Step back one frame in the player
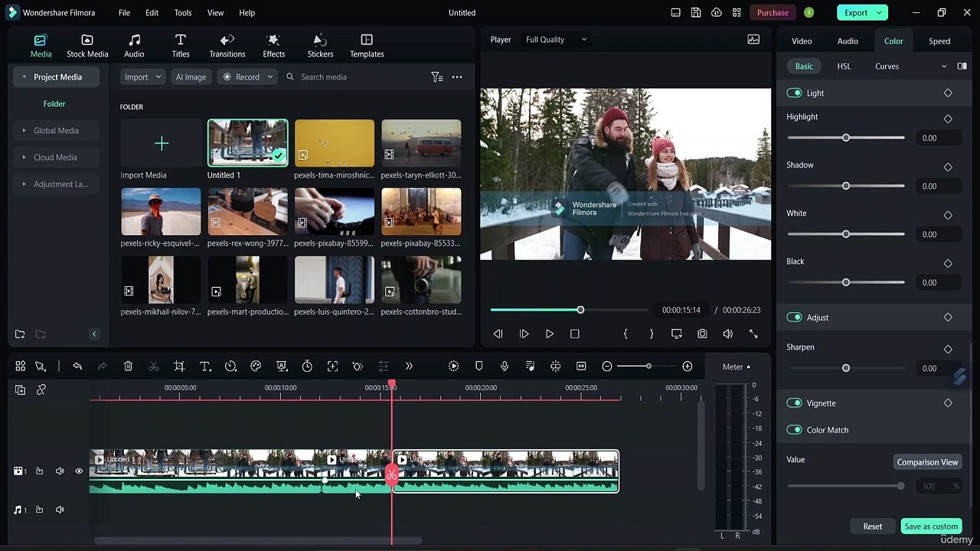Viewport: 980px width, 551px height. click(498, 334)
